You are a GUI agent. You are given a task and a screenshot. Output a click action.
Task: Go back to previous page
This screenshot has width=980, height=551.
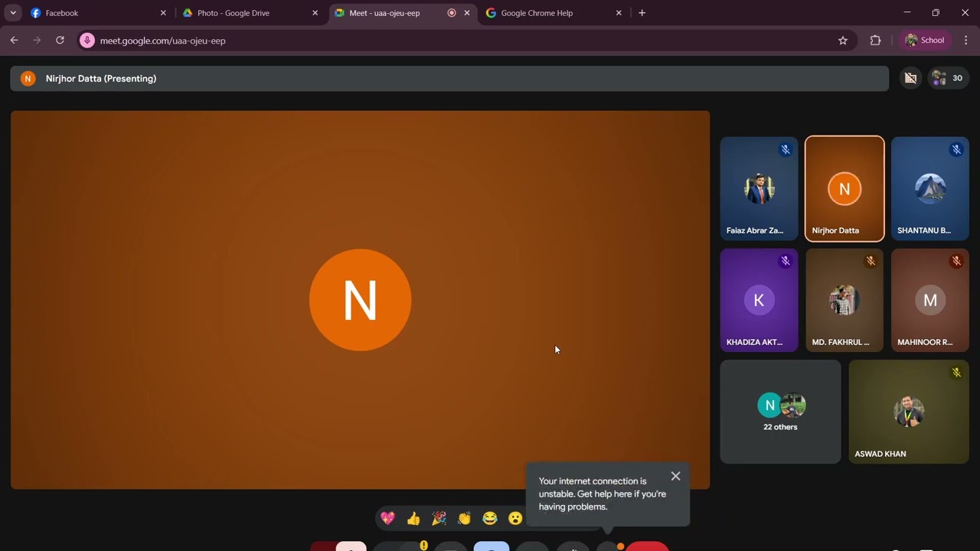[14, 41]
